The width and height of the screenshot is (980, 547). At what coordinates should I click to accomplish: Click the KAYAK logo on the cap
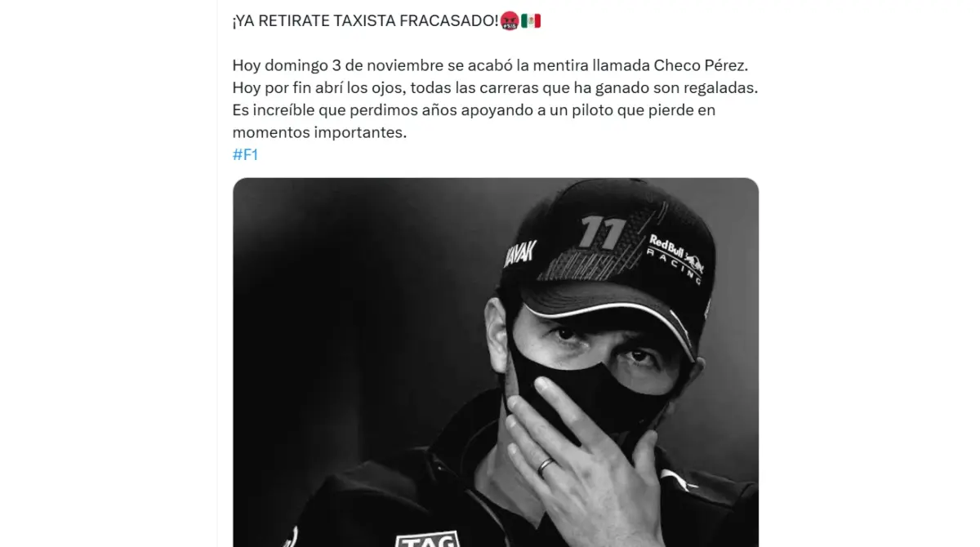coord(520,260)
